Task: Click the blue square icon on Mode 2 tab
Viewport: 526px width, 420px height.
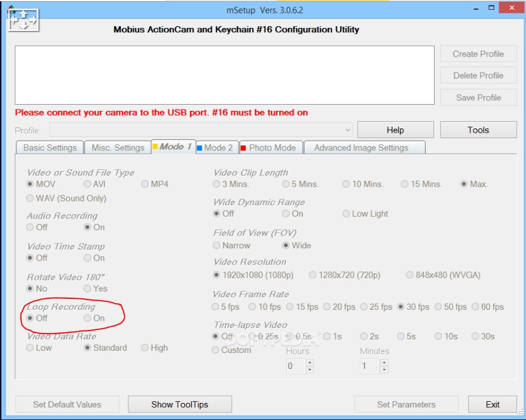Action: coord(200,147)
